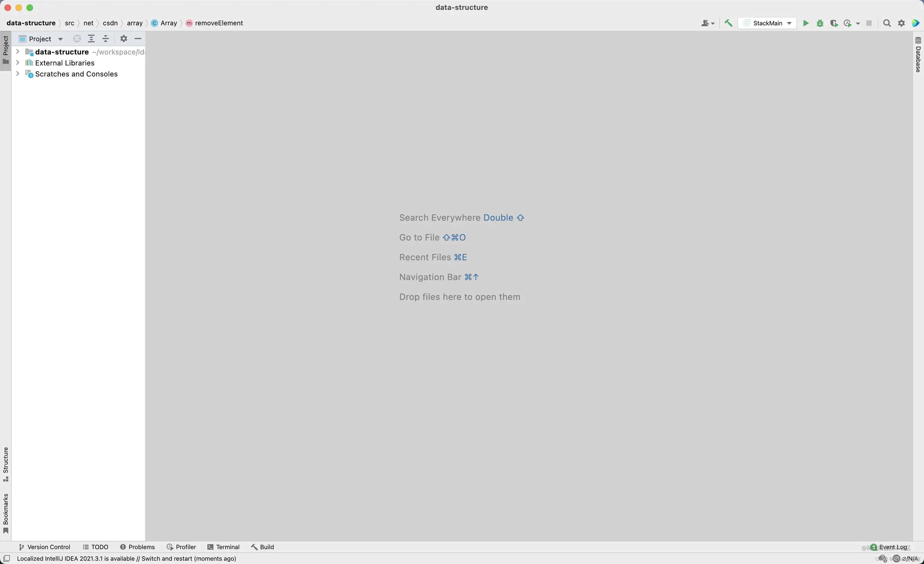Open the Terminal tab
This screenshot has width=924, height=564.
[227, 546]
